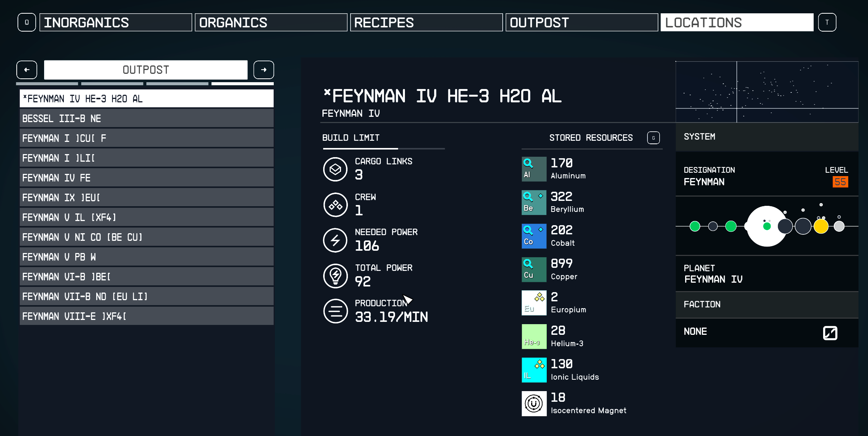Viewport: 868px width, 436px height.
Task: Click the yellow planet in system diagram
Action: (821, 226)
